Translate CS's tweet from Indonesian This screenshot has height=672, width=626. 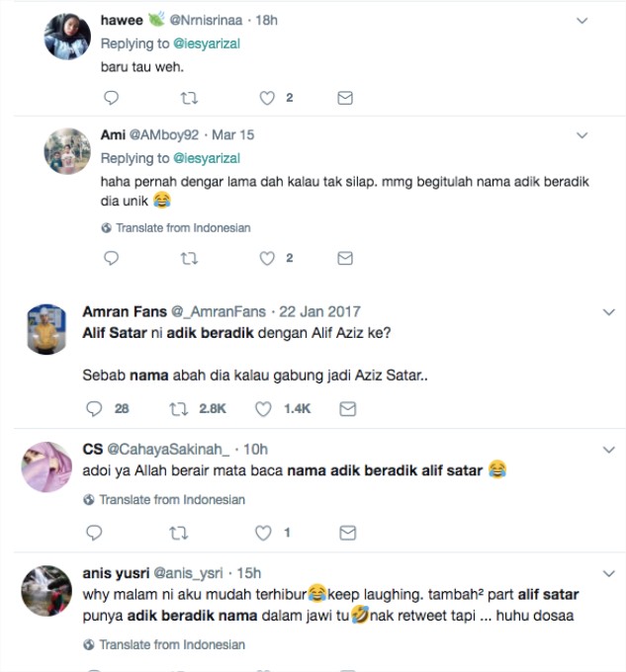click(x=171, y=499)
